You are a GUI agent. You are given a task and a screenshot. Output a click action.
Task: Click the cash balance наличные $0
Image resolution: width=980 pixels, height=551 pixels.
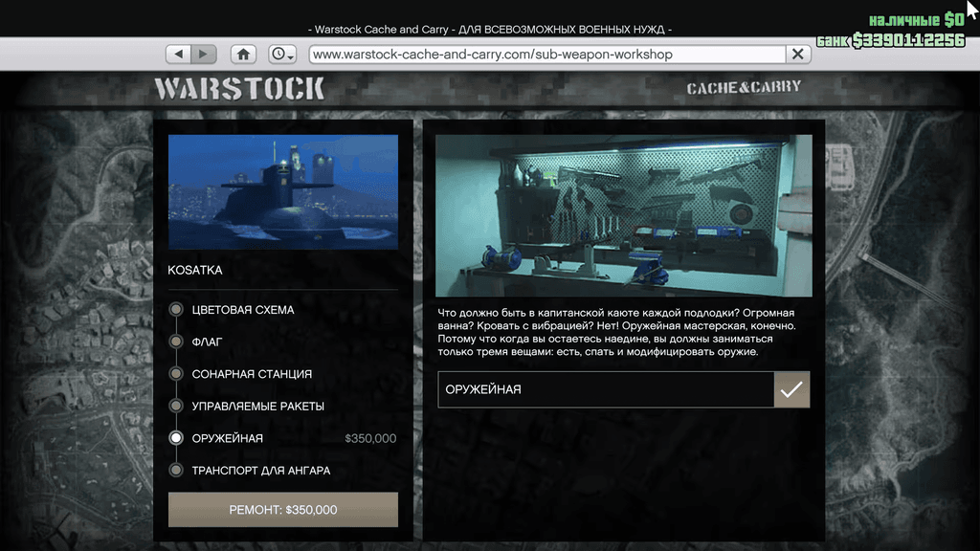pos(916,20)
